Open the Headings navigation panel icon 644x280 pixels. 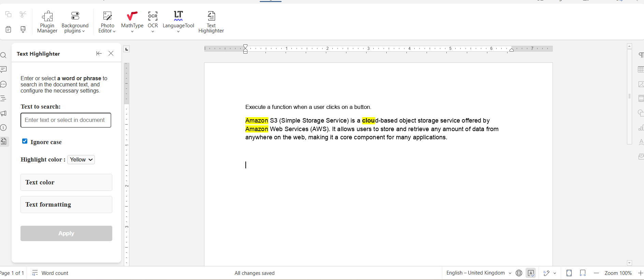coord(3,99)
